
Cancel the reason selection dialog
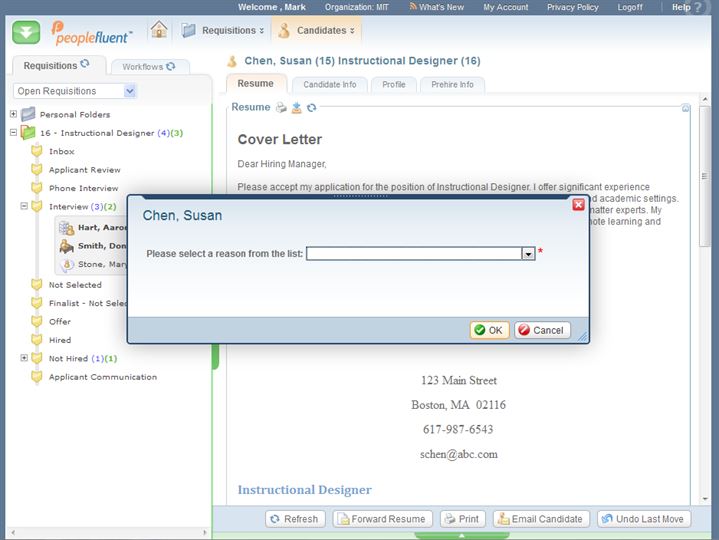[x=542, y=330]
